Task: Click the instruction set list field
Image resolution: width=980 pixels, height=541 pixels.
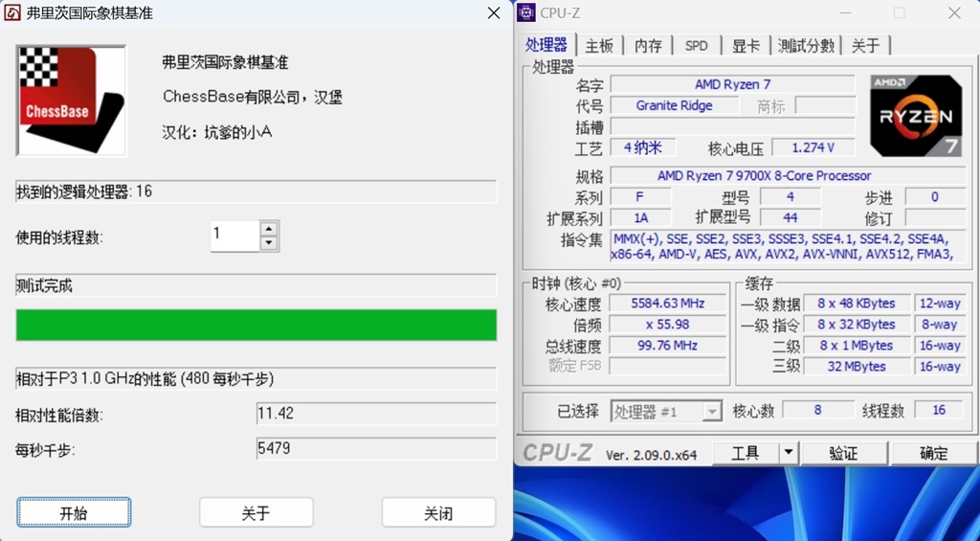Action: click(x=789, y=246)
